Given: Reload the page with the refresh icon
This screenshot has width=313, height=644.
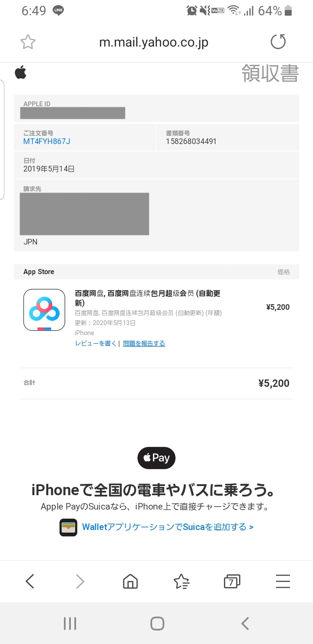Looking at the screenshot, I should (x=278, y=42).
